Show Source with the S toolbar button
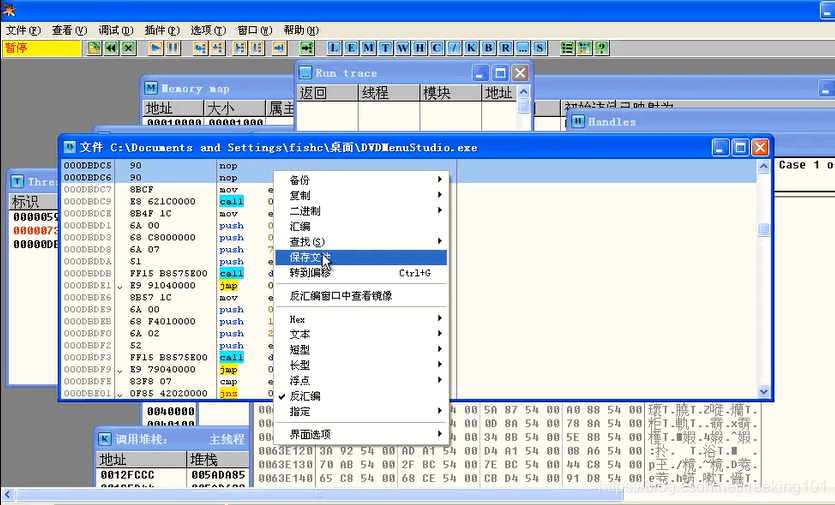This screenshot has height=505, width=835. [x=539, y=48]
